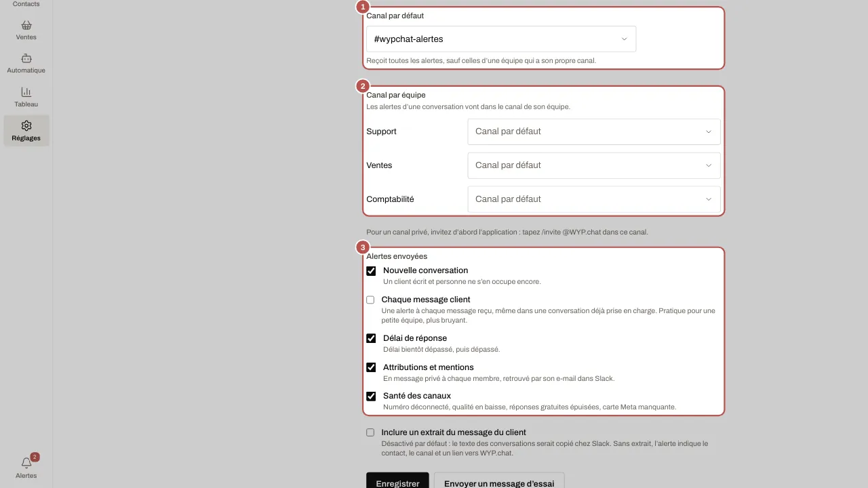
Task: Enable the Chaque message client checkbox
Action: point(370,300)
